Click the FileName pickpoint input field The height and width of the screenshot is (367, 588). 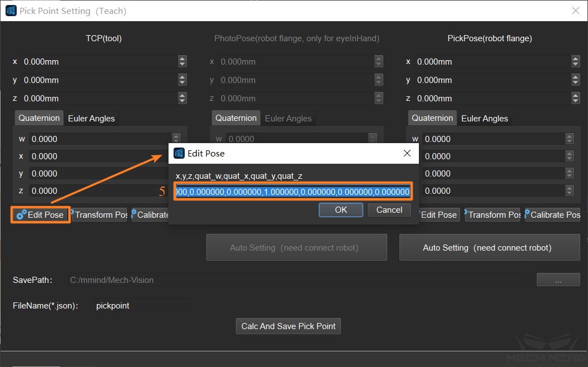pos(142,306)
